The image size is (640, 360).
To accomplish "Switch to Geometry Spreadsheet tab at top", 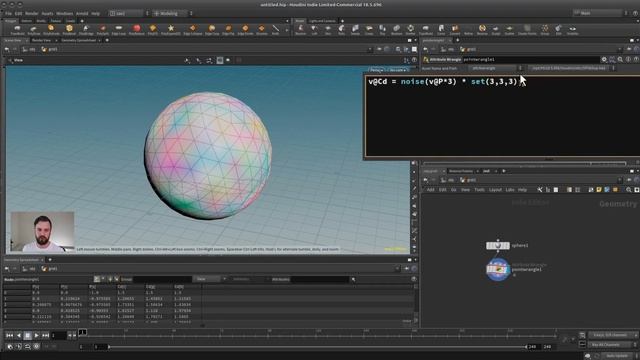I will pos(78,40).
